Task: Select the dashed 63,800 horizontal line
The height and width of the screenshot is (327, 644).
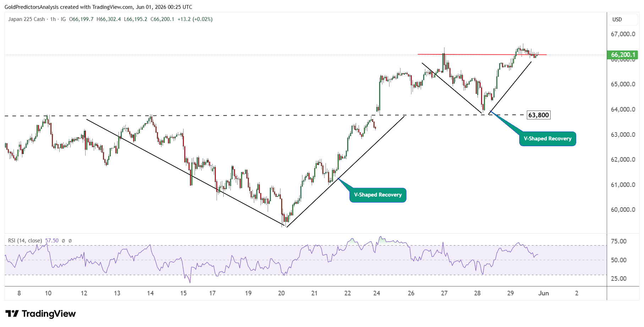Action: pyautogui.click(x=265, y=115)
